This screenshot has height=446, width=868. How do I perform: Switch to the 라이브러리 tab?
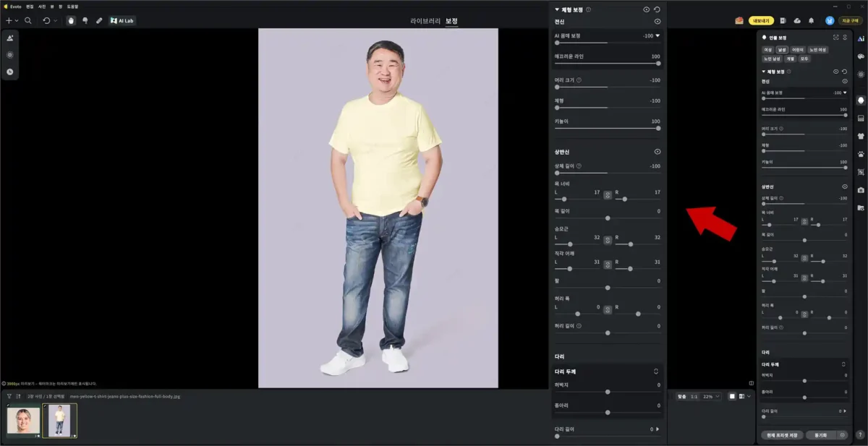coord(425,21)
